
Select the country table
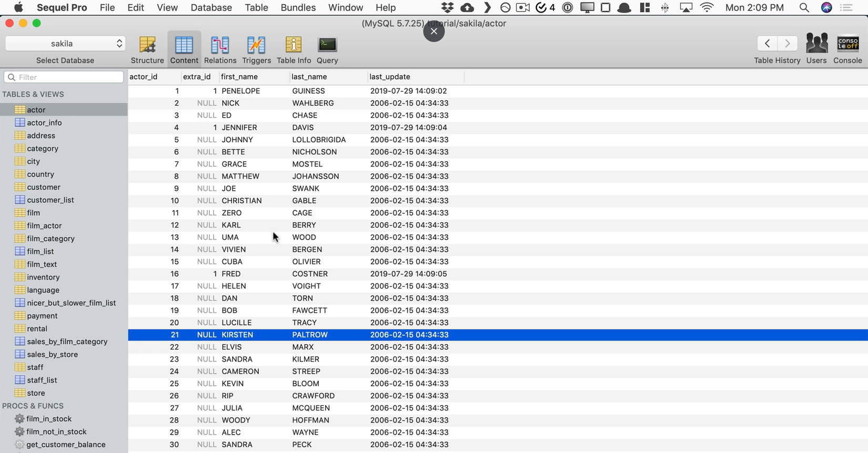(x=64, y=174)
